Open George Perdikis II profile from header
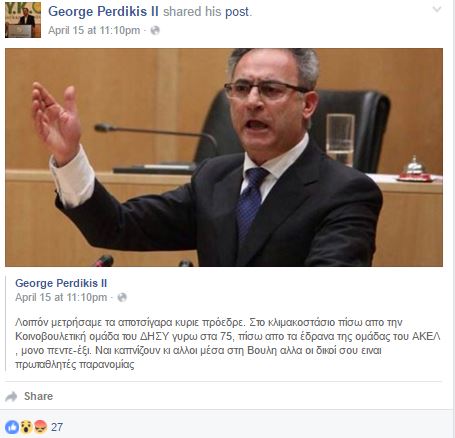Viewport: 455px width, 438px height. click(103, 11)
